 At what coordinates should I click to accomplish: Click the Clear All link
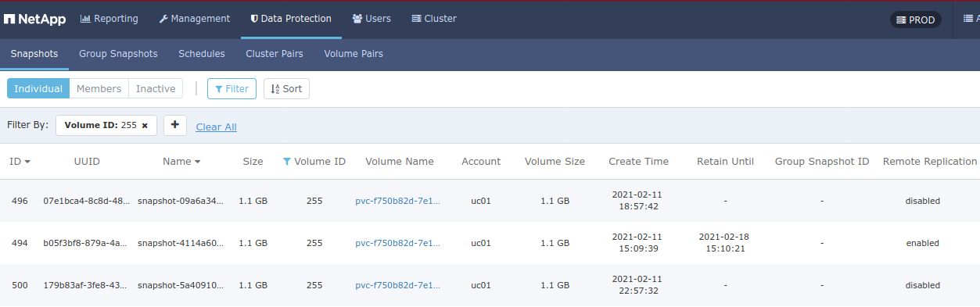(216, 127)
